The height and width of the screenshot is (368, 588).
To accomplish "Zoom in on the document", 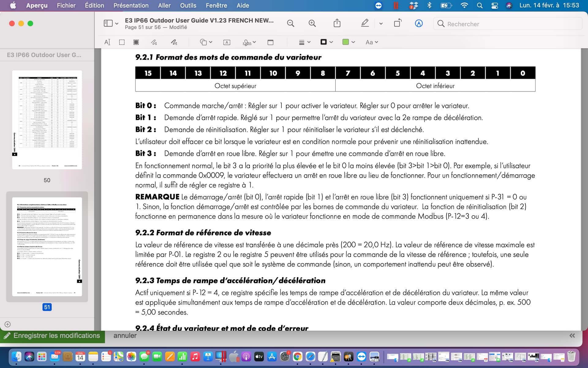I will coord(312,23).
